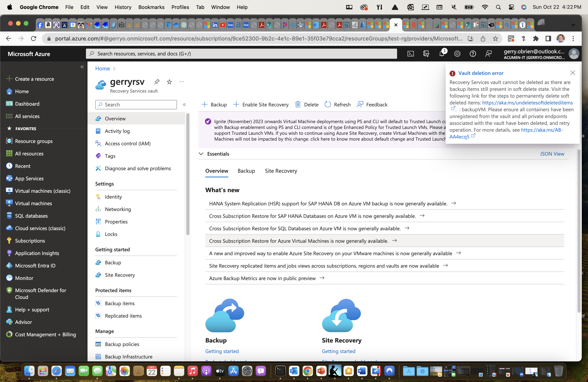Collapse the Azure portal left sidebar
This screenshot has height=382, width=588.
tap(82, 67)
